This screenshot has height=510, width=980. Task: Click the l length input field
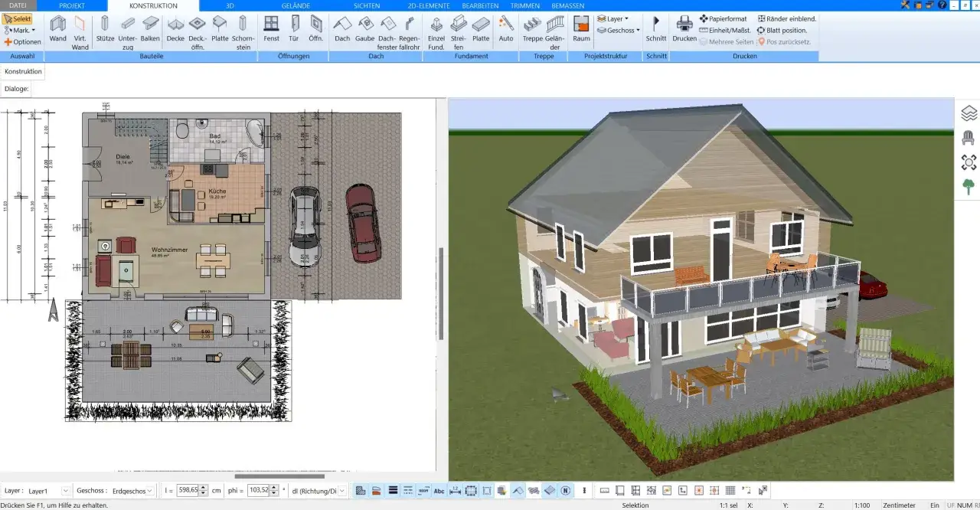point(188,490)
